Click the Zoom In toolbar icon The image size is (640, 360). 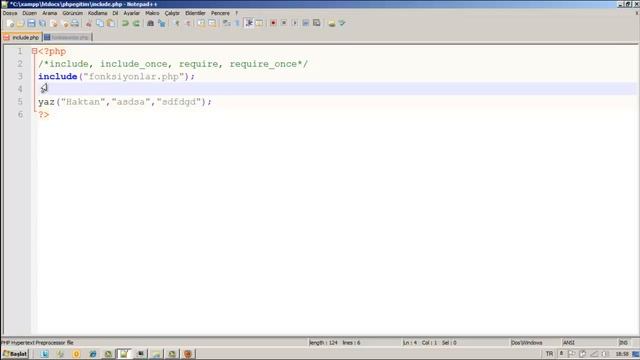(x=177, y=23)
